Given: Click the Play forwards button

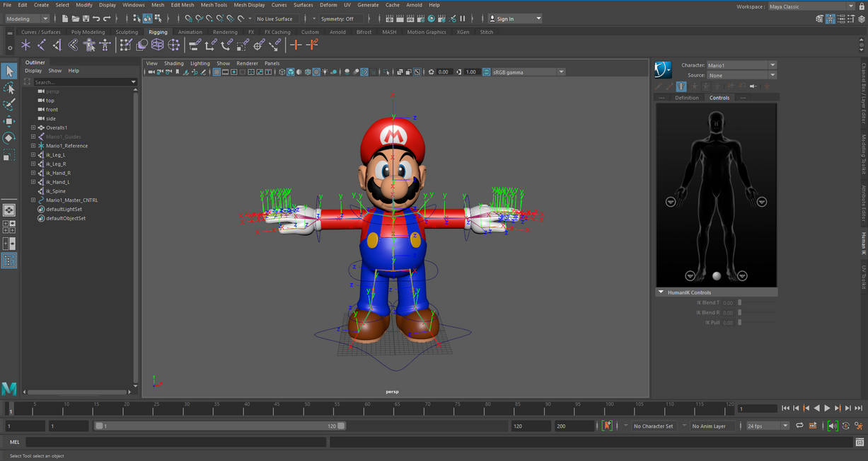Looking at the screenshot, I should click(827, 408).
